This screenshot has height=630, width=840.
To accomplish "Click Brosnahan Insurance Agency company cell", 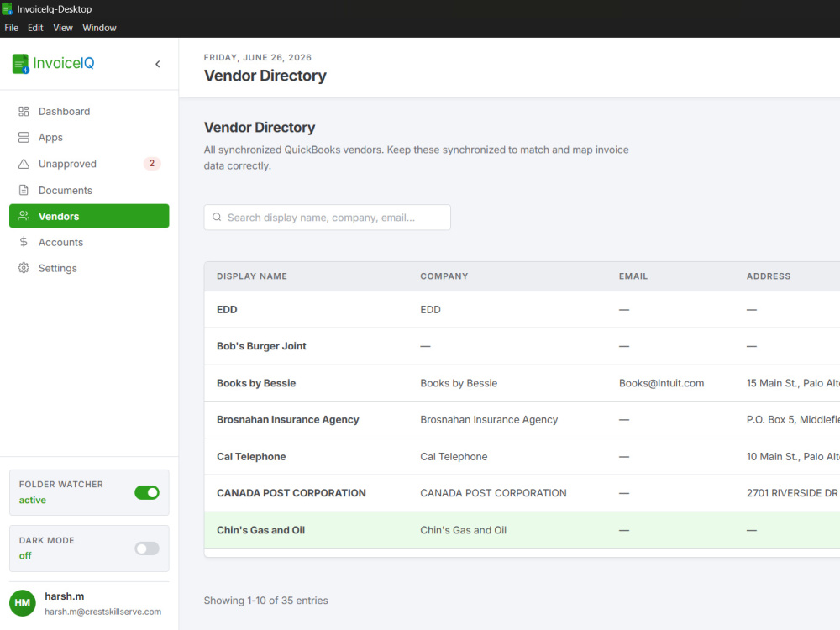I will [x=489, y=419].
